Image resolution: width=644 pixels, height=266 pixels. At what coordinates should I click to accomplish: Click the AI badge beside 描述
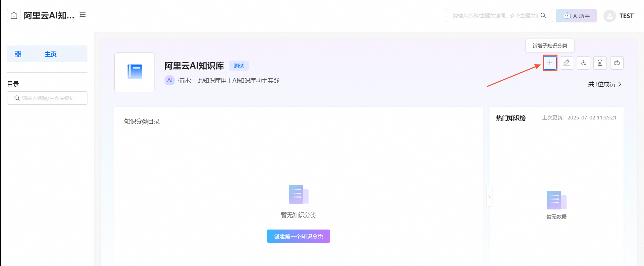pos(170,80)
